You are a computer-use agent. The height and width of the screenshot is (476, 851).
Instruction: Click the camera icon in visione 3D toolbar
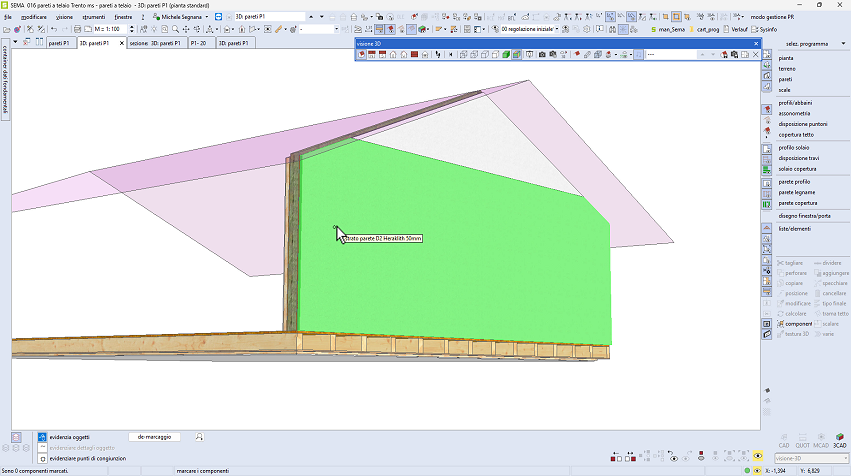pyautogui.click(x=541, y=54)
